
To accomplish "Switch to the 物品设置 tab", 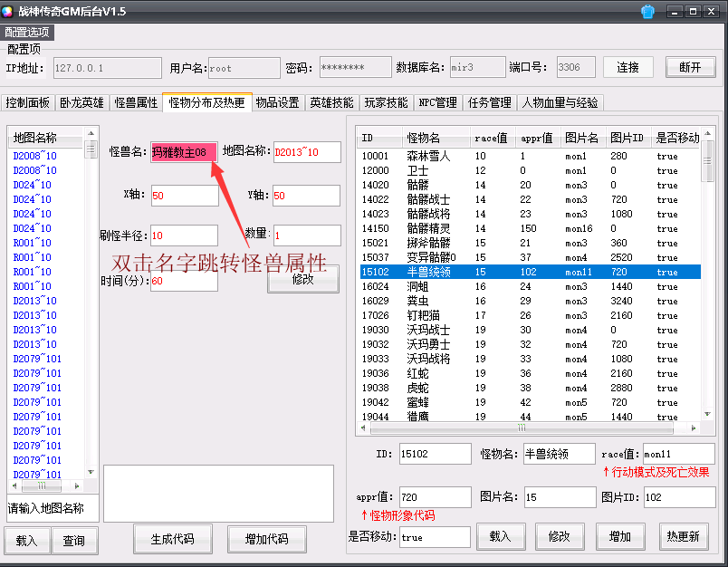I will 277,102.
